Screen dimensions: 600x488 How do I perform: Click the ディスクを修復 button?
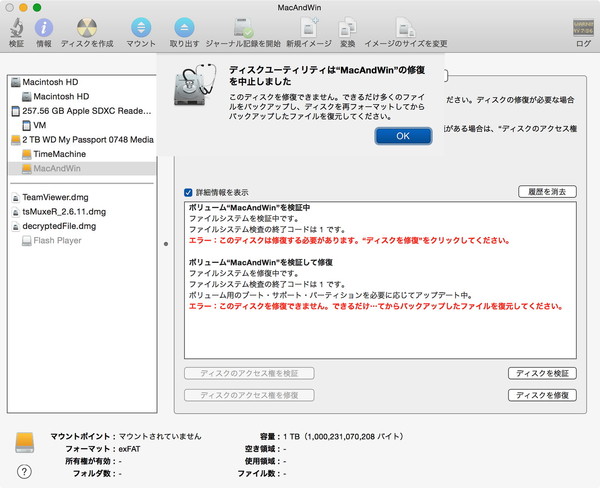point(542,395)
